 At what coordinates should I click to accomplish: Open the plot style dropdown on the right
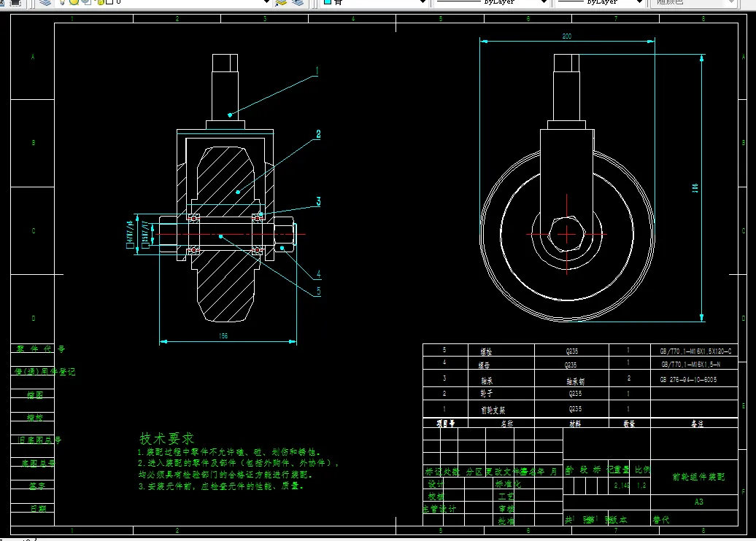coord(731,2)
